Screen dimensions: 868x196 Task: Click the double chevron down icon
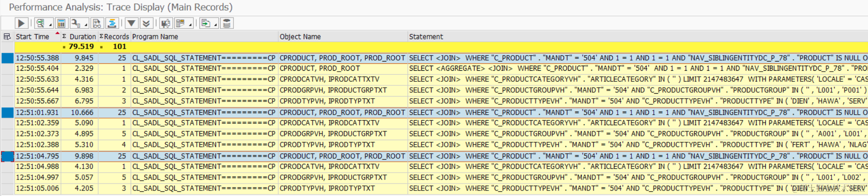coord(146,23)
